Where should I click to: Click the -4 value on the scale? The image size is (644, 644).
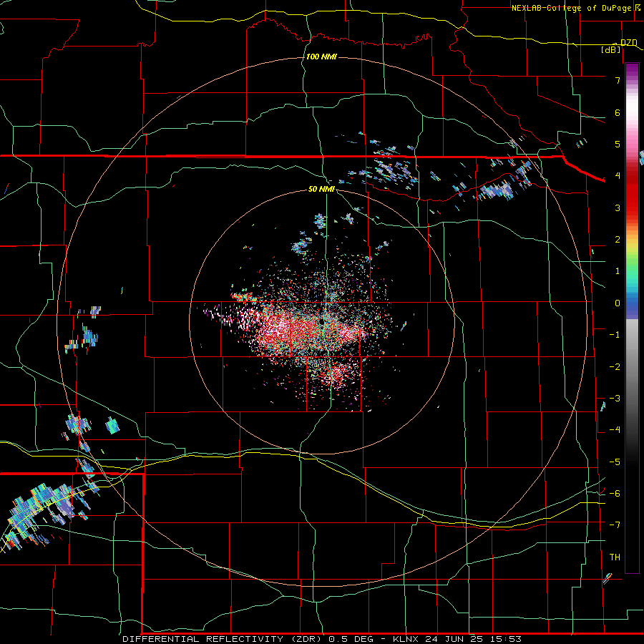(x=615, y=429)
